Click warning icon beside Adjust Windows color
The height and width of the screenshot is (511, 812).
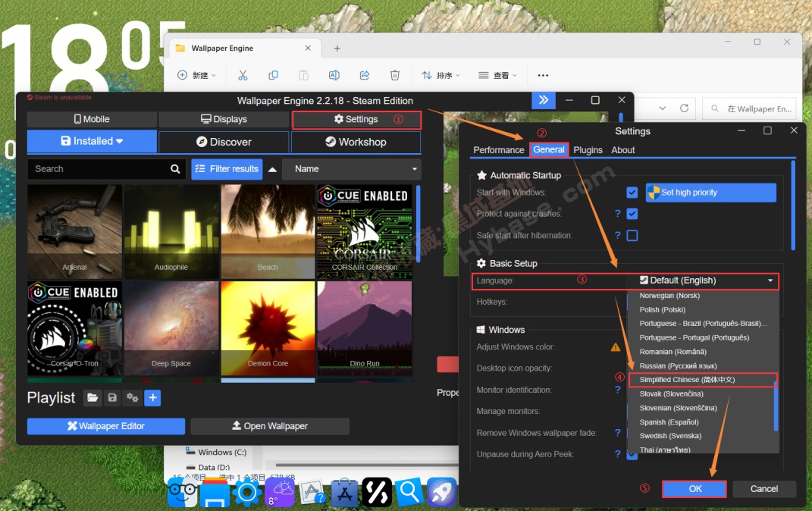(615, 347)
